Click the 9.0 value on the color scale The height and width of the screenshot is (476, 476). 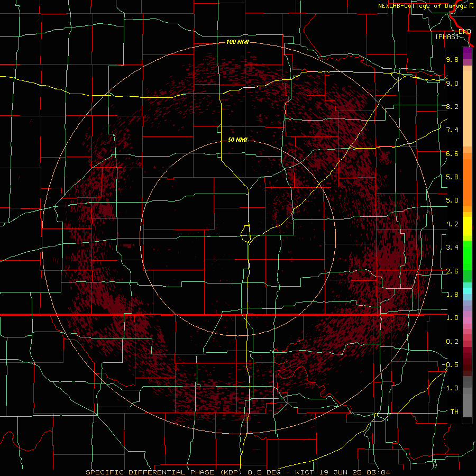point(452,83)
